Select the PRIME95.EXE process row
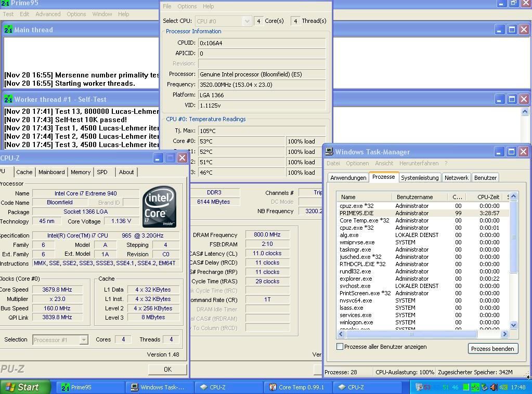 pos(357,213)
